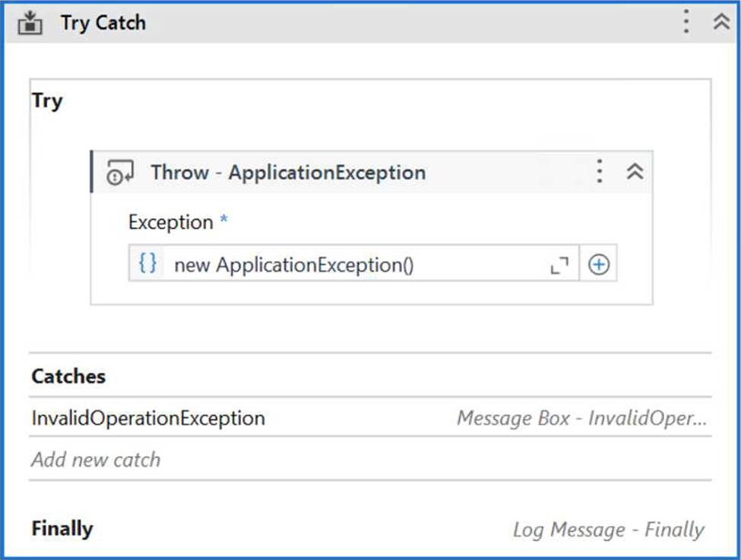
Task: Click the curly braces expression icon
Action: pos(147,263)
